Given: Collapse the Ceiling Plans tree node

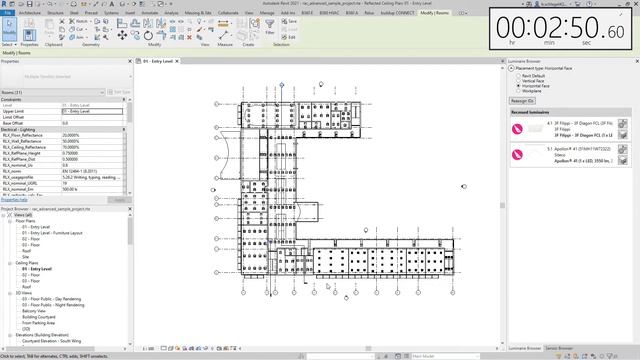Looking at the screenshot, I should 10,263.
